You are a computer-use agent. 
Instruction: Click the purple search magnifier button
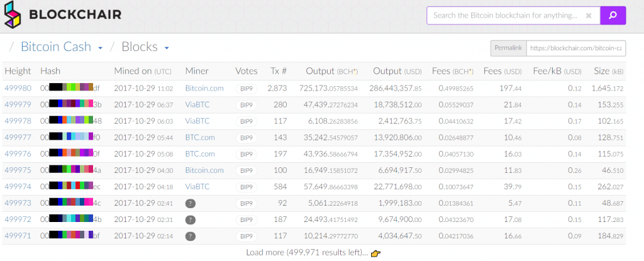click(x=613, y=16)
